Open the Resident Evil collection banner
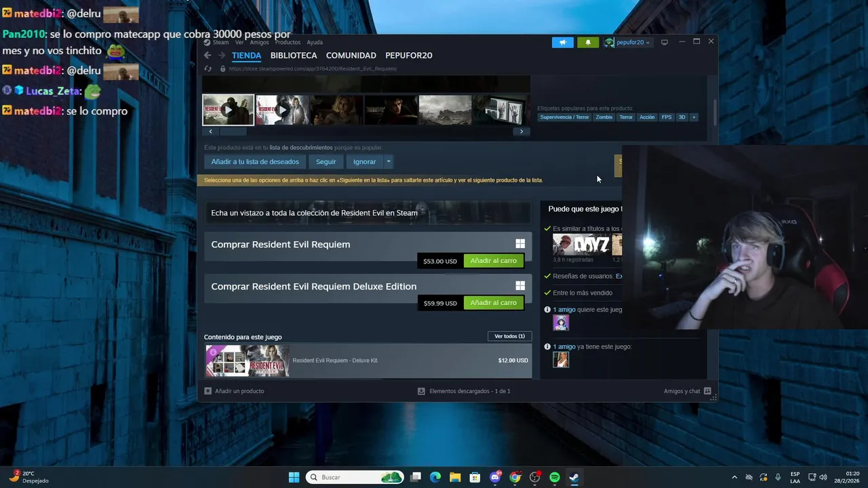Screen dimensions: 868x488 tap(368, 213)
